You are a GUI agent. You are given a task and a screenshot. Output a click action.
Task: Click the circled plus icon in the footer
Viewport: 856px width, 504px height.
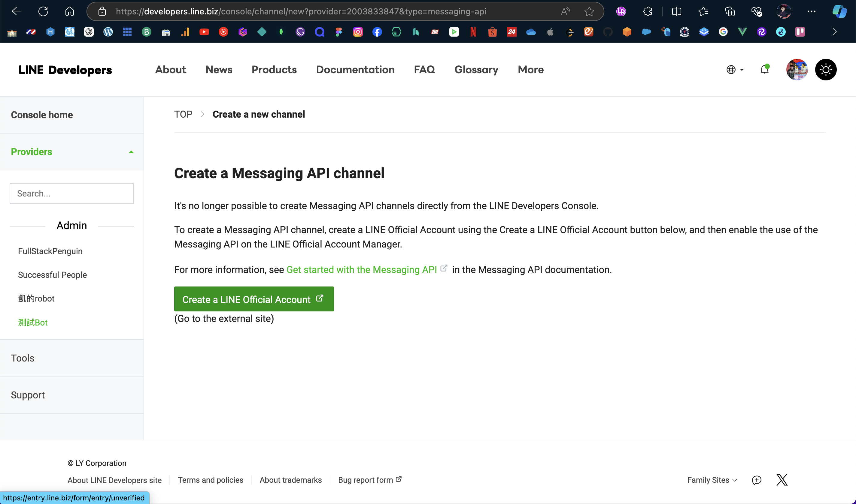(757, 479)
